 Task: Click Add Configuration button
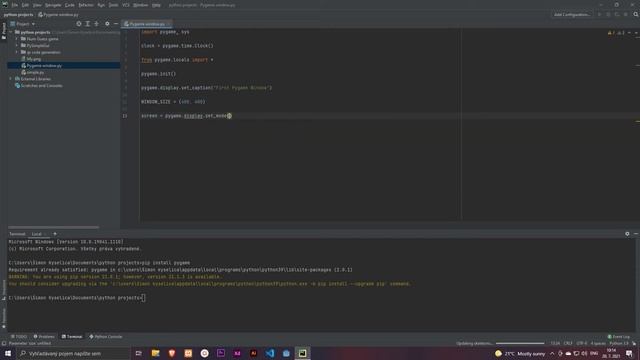572,15
